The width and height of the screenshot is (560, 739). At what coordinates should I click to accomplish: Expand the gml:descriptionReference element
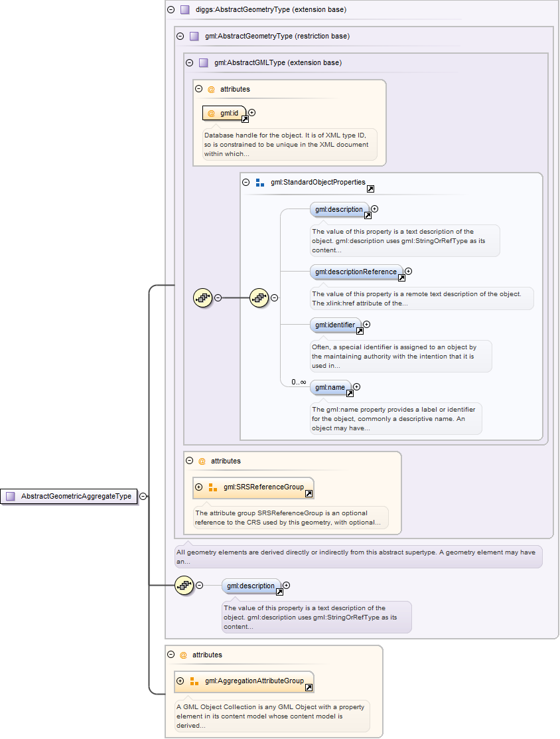click(408, 271)
